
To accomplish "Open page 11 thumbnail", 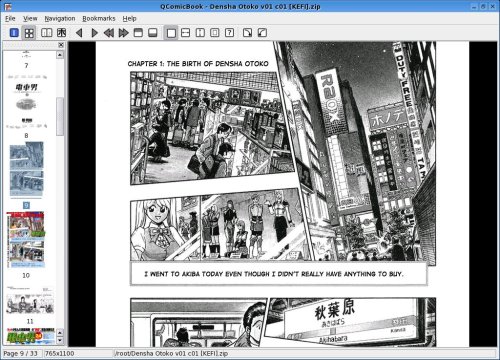I will click(x=30, y=300).
